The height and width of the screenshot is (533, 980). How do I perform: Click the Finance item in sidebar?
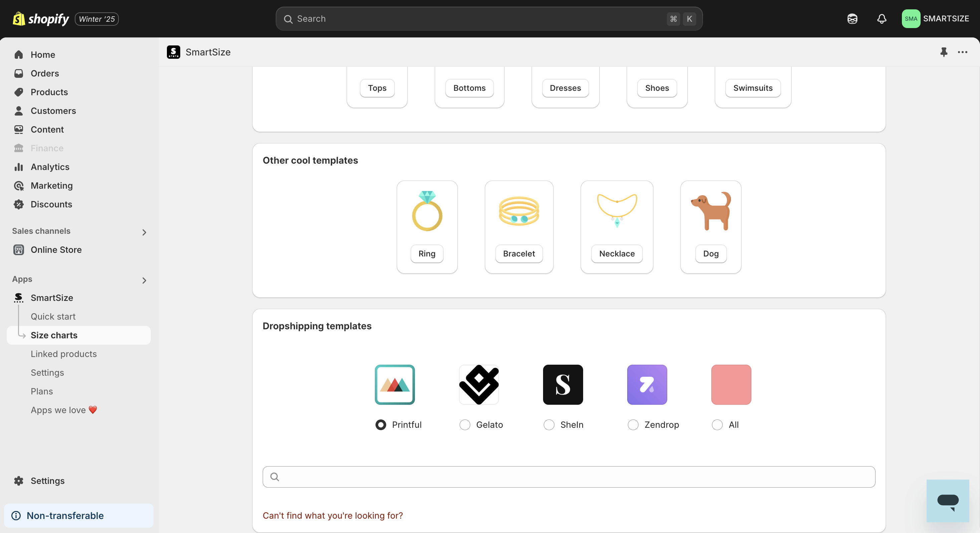click(x=47, y=148)
